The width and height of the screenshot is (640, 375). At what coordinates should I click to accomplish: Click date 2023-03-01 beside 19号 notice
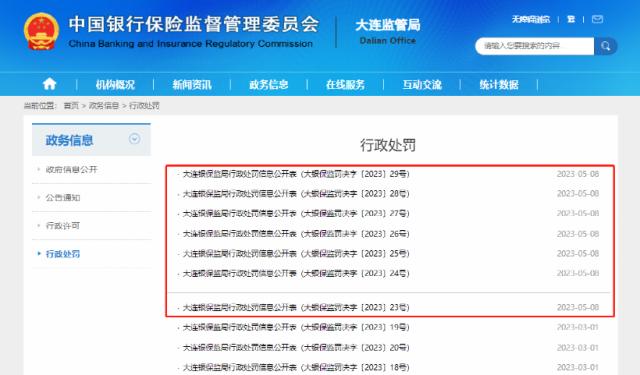[578, 327]
